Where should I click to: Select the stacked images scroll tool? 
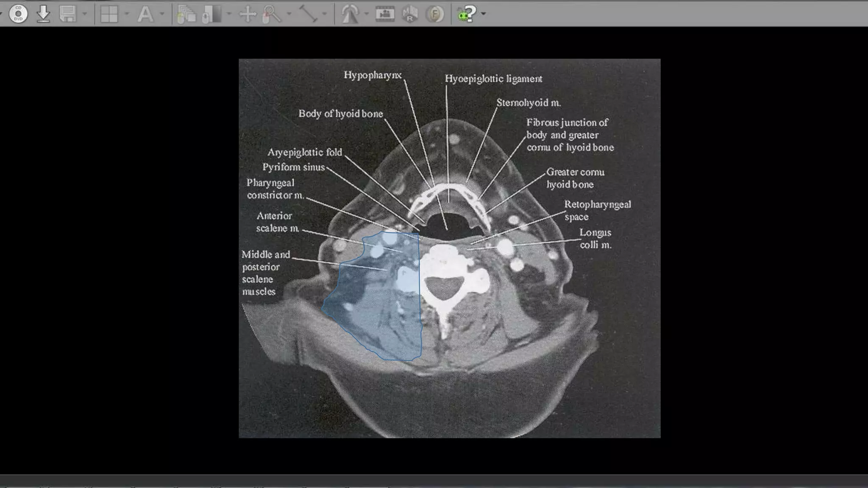(x=186, y=14)
